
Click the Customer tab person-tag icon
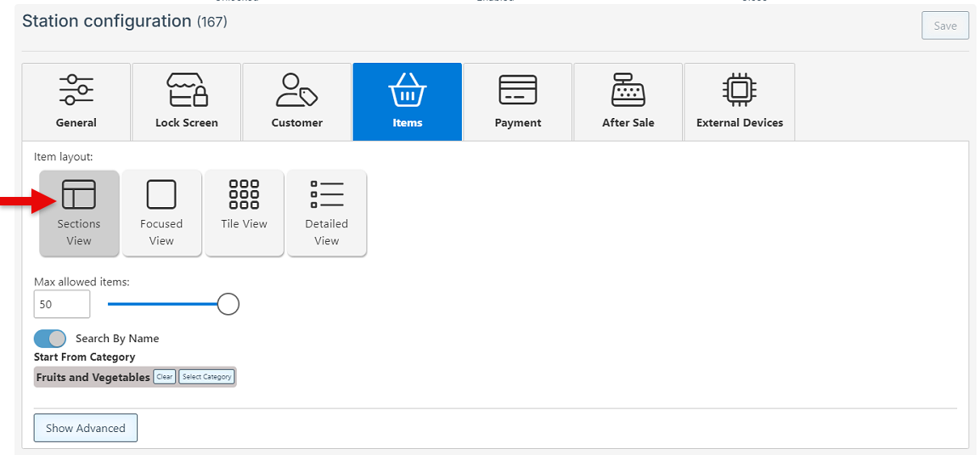click(x=296, y=90)
